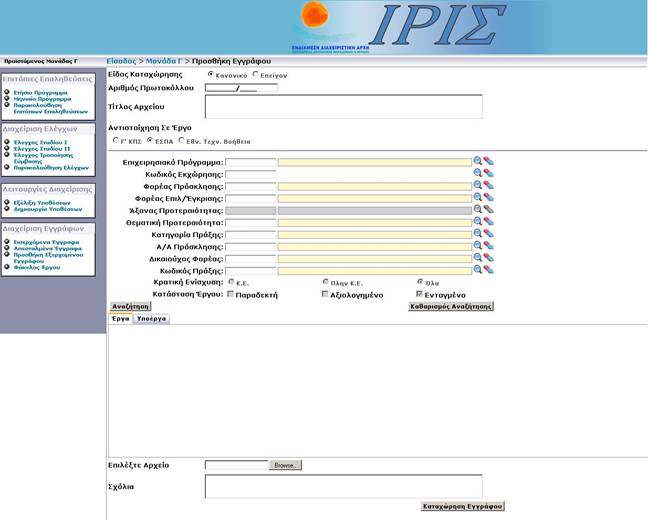The image size is (648, 520).
Task: Open lookup magnifier for Κωδικός Εκχώρησης
Action: 478,173
